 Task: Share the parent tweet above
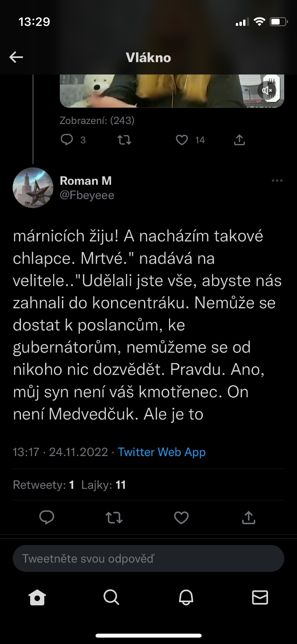(x=239, y=140)
